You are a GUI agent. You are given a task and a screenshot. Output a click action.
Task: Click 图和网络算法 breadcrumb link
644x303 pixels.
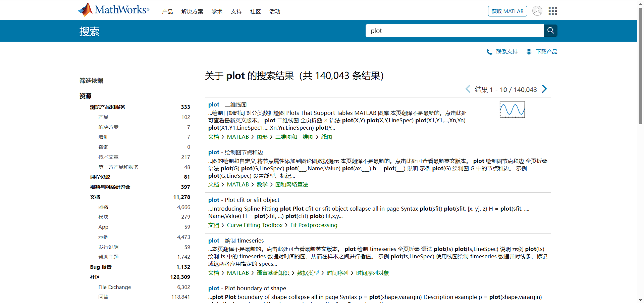[x=292, y=185]
